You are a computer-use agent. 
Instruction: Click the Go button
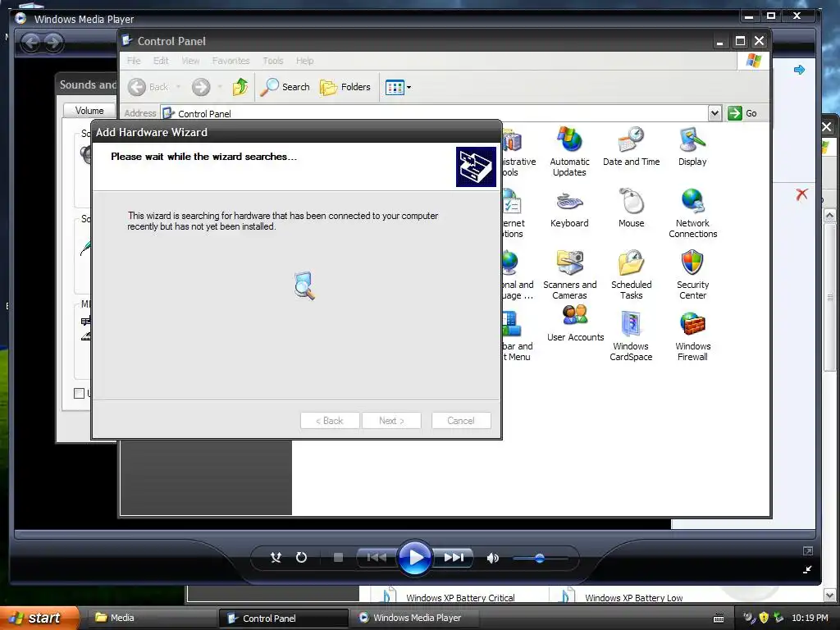coord(742,113)
